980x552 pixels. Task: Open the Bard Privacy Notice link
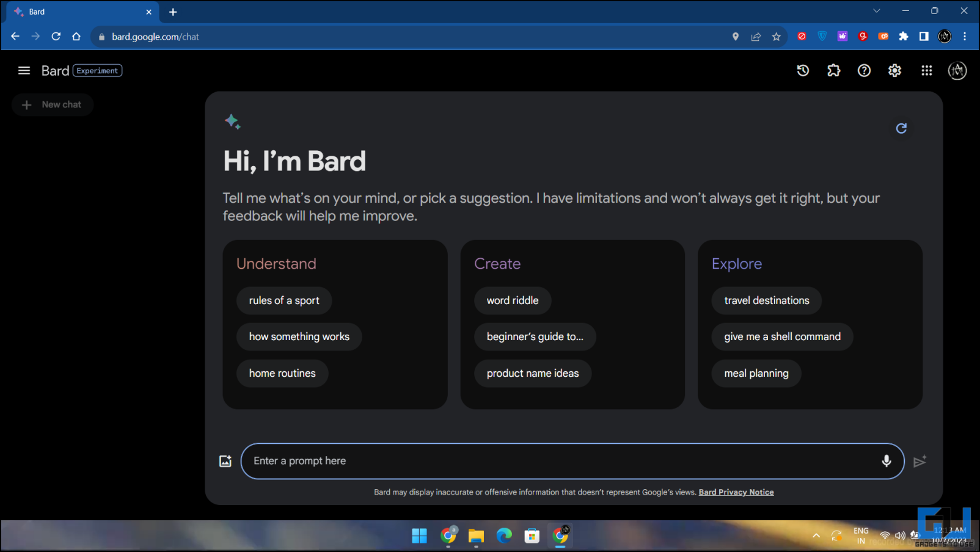(736, 492)
